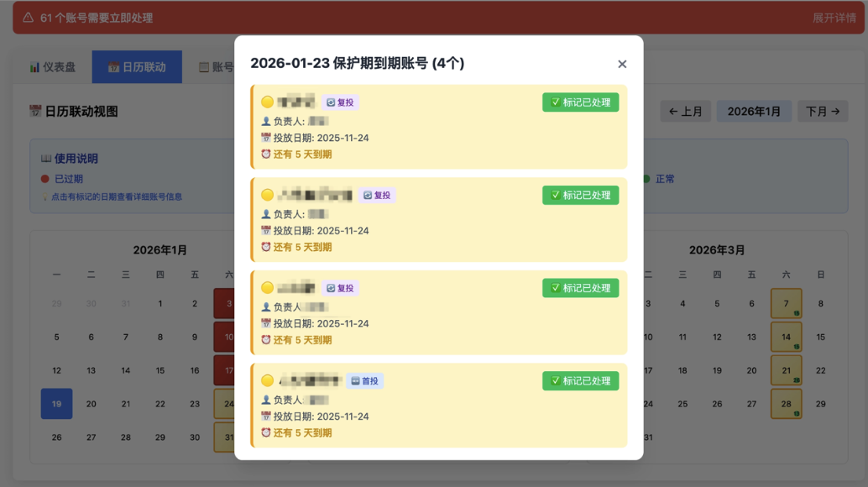
Task: Click the red 已过期 legend dot
Action: [x=44, y=178]
